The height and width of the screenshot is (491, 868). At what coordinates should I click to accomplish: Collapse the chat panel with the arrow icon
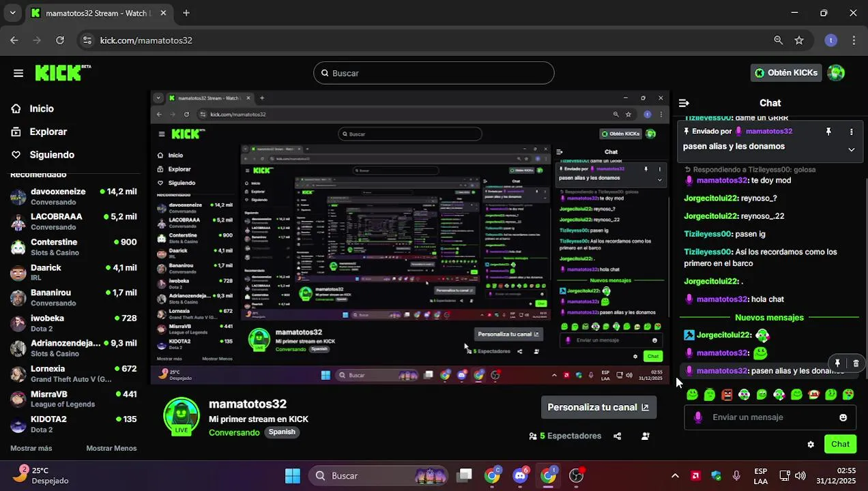(x=684, y=103)
